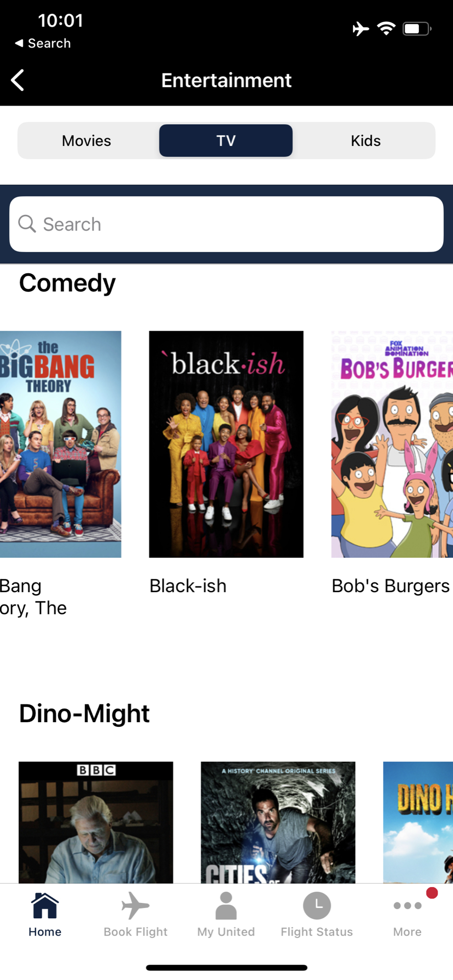Open the Home tab icon
The width and height of the screenshot is (453, 980).
(45, 905)
